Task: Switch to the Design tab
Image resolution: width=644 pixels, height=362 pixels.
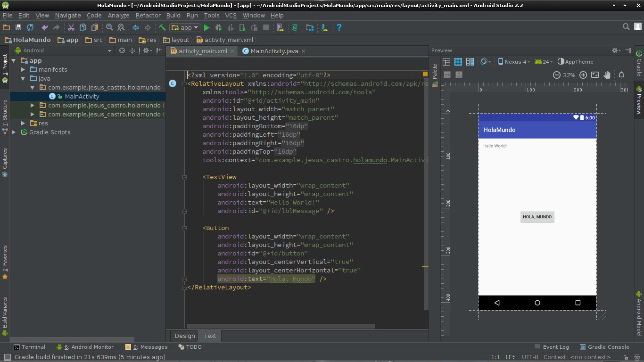Action: [x=185, y=336]
